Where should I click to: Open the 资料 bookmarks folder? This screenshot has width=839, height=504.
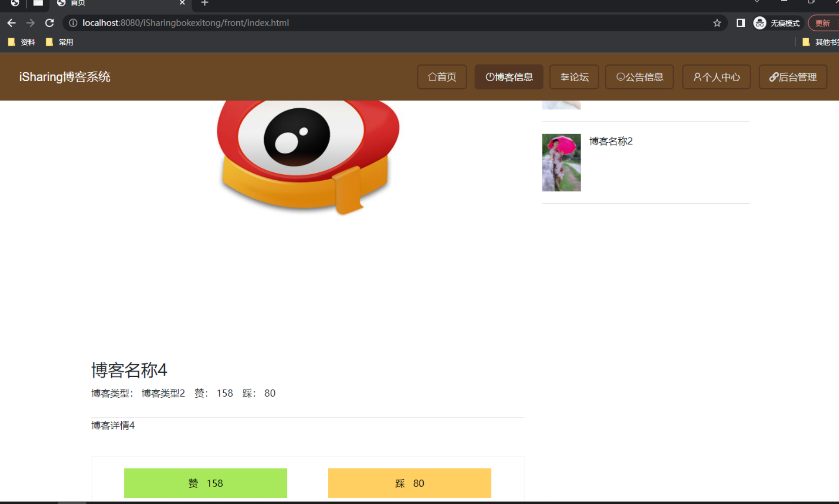click(x=22, y=42)
